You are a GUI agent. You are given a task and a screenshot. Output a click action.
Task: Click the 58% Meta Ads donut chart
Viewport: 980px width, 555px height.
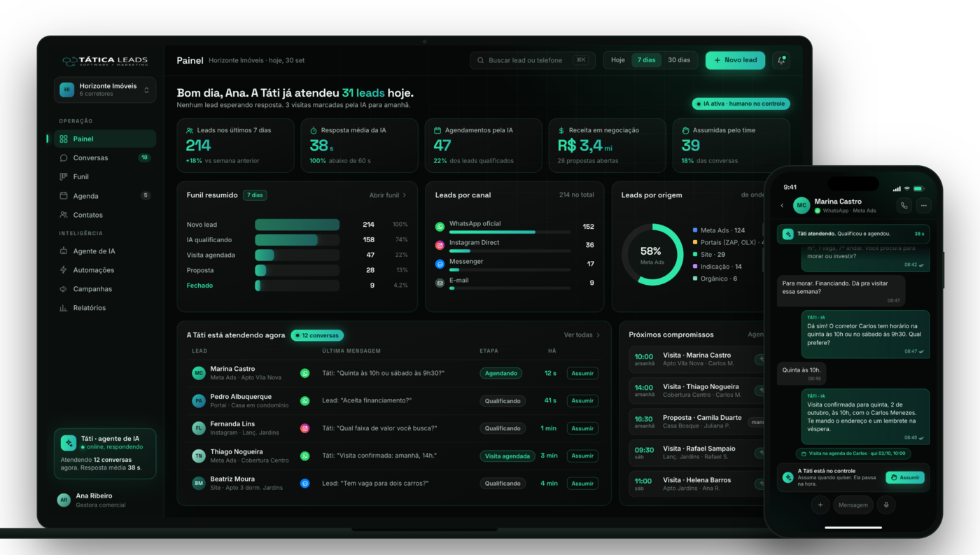pos(652,255)
